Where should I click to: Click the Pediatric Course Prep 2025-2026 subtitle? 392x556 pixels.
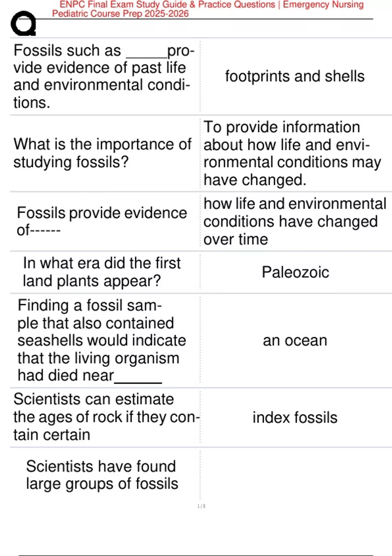click(120, 14)
